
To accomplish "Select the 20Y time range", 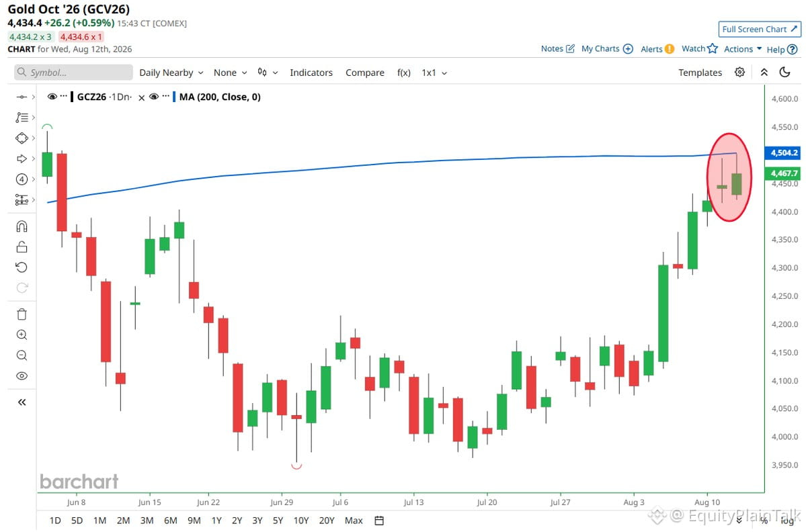I will [x=327, y=521].
